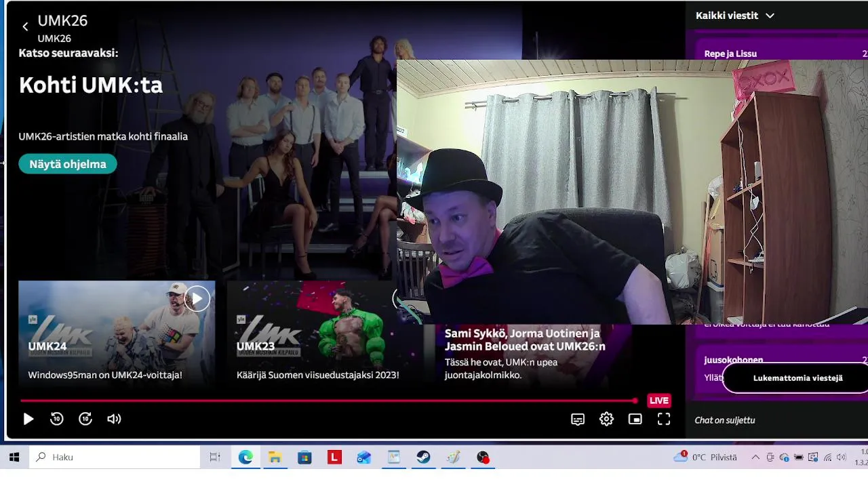Image resolution: width=868 pixels, height=488 pixels.
Task: Open Meet Now tray icon
Action: (x=770, y=457)
